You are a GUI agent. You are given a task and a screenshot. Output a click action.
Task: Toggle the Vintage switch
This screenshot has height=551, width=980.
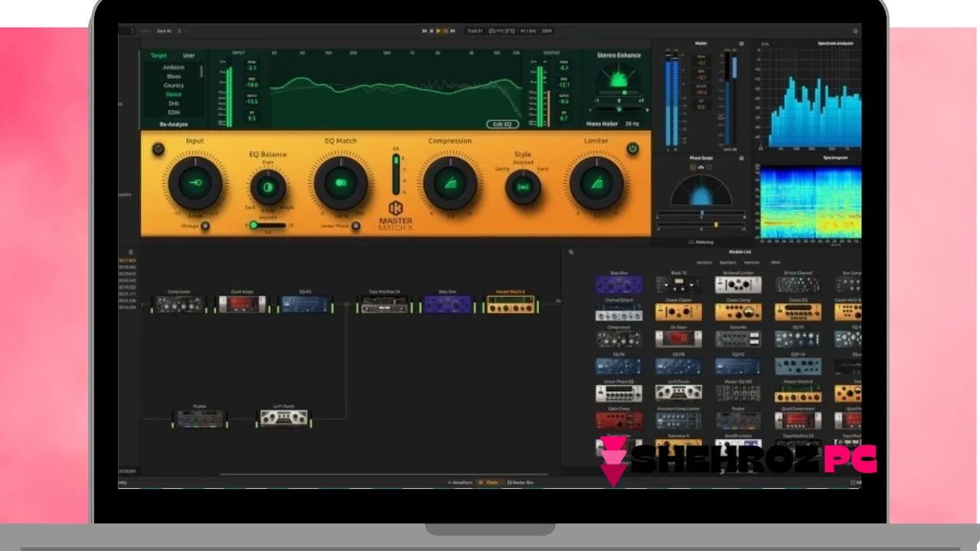[x=205, y=226]
